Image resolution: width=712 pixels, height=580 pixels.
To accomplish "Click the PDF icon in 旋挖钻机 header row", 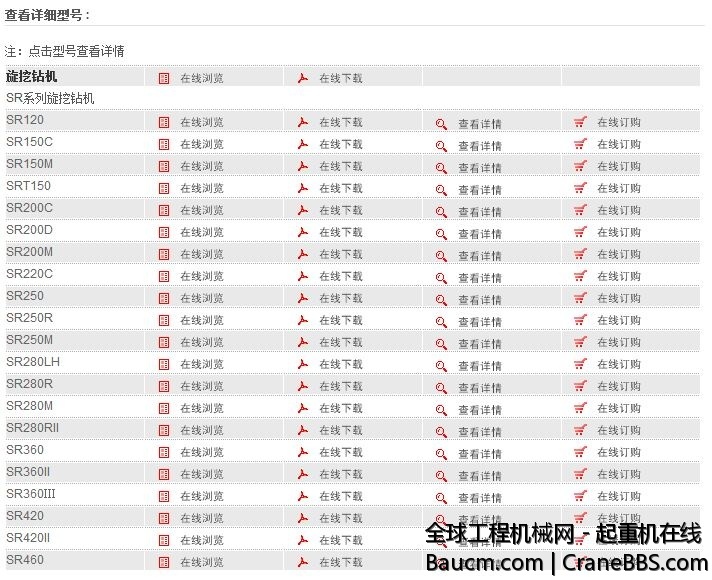I will click(x=302, y=78).
